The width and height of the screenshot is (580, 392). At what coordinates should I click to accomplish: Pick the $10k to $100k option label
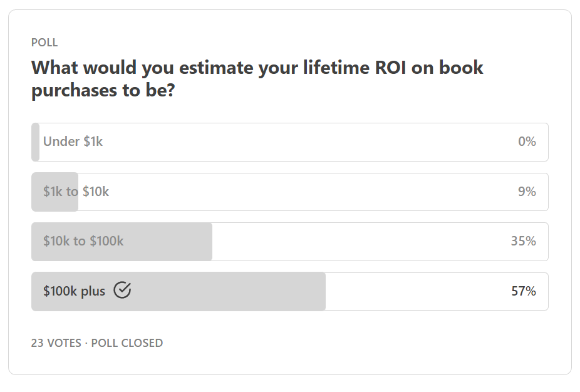click(83, 241)
